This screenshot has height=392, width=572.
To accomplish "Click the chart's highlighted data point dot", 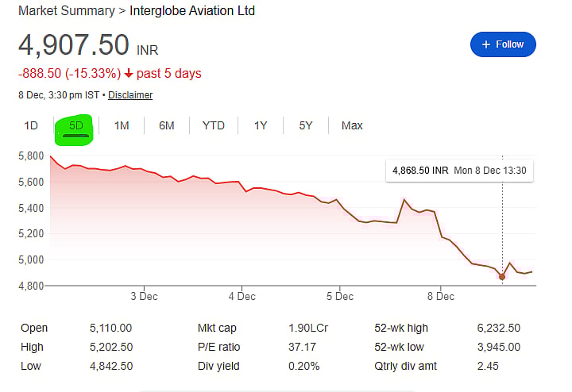I will [502, 276].
